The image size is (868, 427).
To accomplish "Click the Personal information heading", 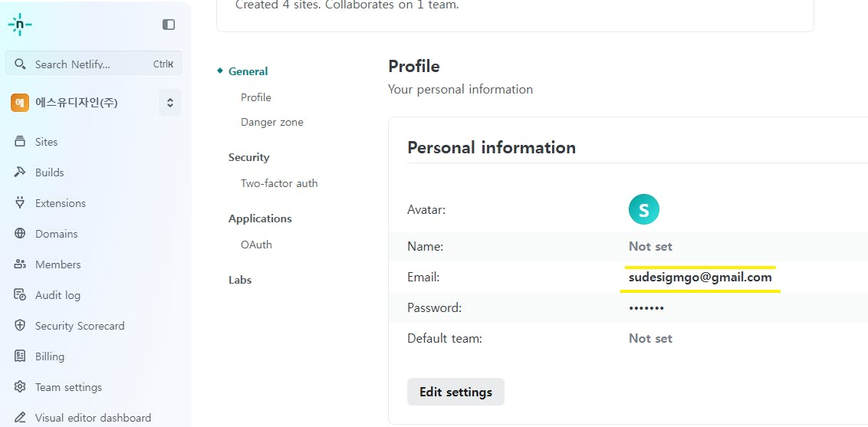I will point(492,148).
